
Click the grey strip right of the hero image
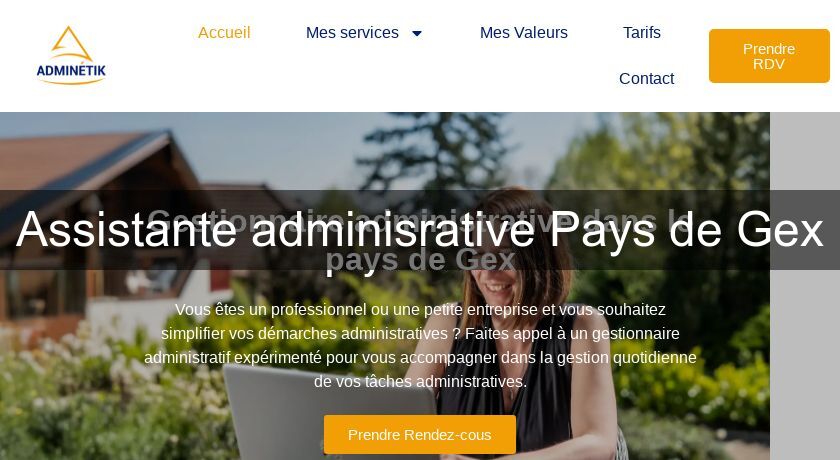point(805,286)
